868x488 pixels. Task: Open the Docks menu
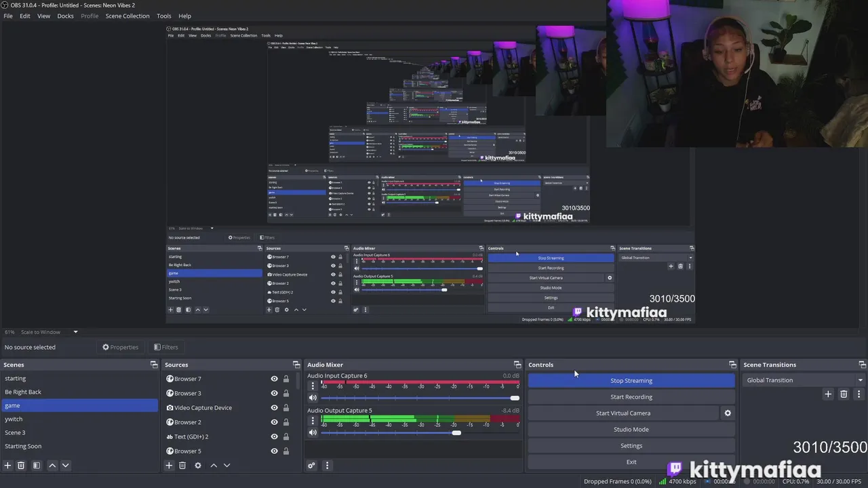pos(65,16)
